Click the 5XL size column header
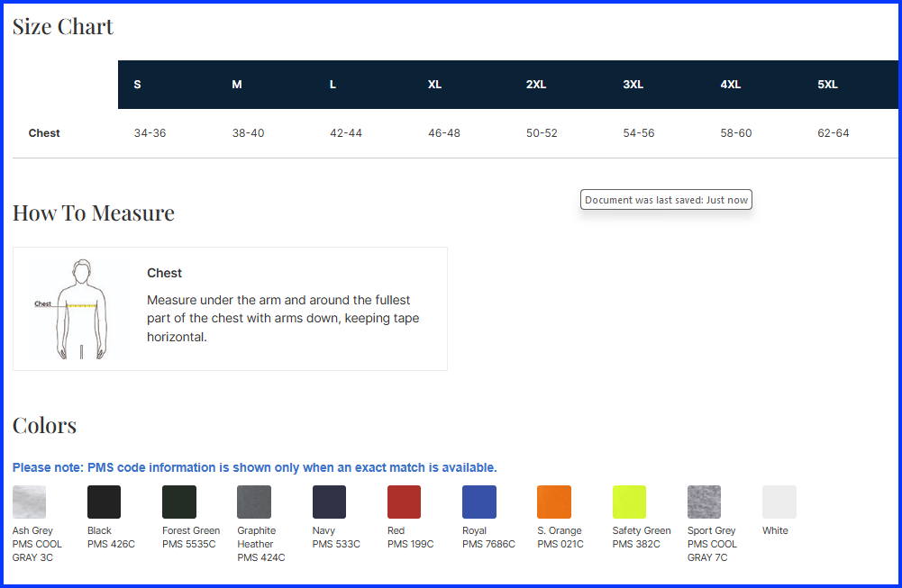The image size is (902, 588). (x=827, y=85)
